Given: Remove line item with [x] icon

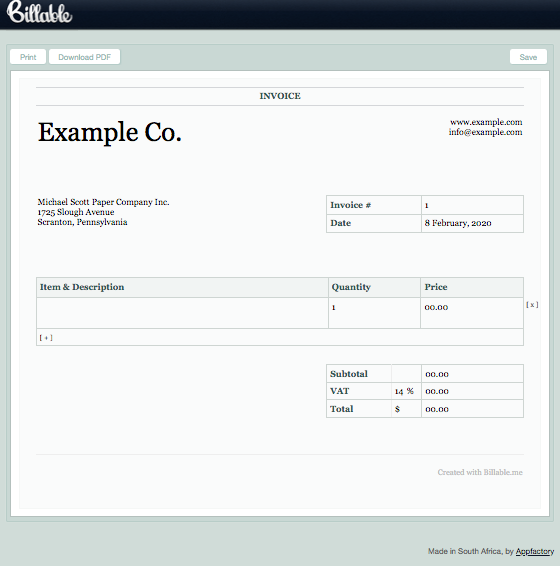Looking at the screenshot, I should (x=532, y=305).
